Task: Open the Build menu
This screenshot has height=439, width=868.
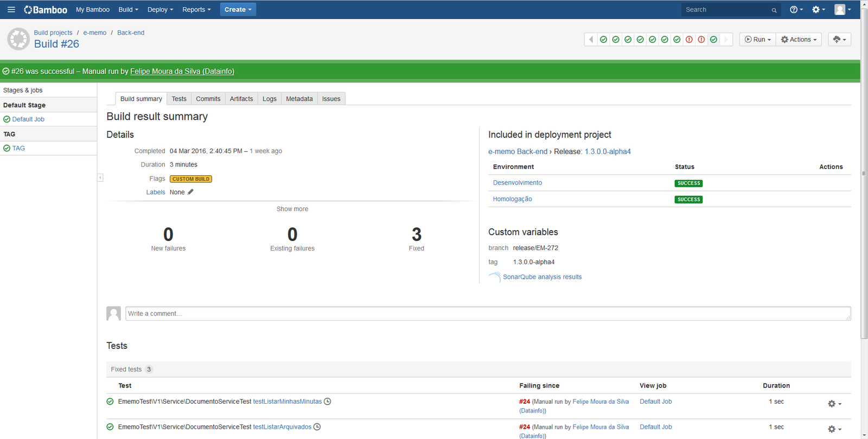Action: tap(129, 10)
